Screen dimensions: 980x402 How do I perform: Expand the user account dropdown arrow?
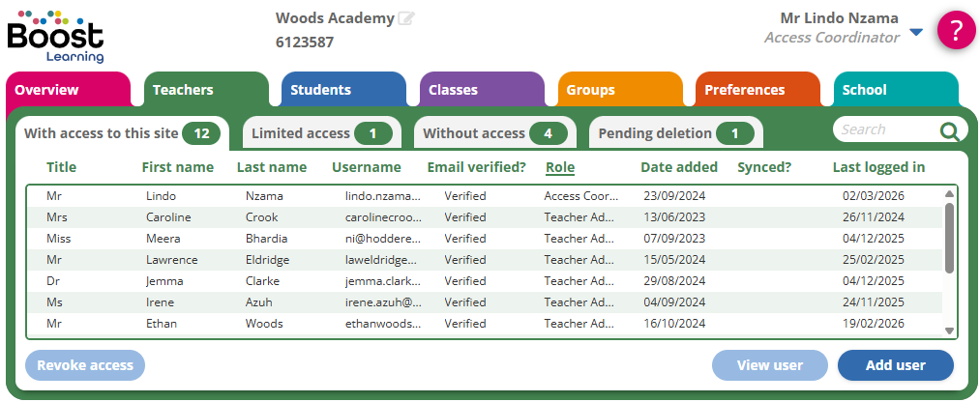point(916,33)
